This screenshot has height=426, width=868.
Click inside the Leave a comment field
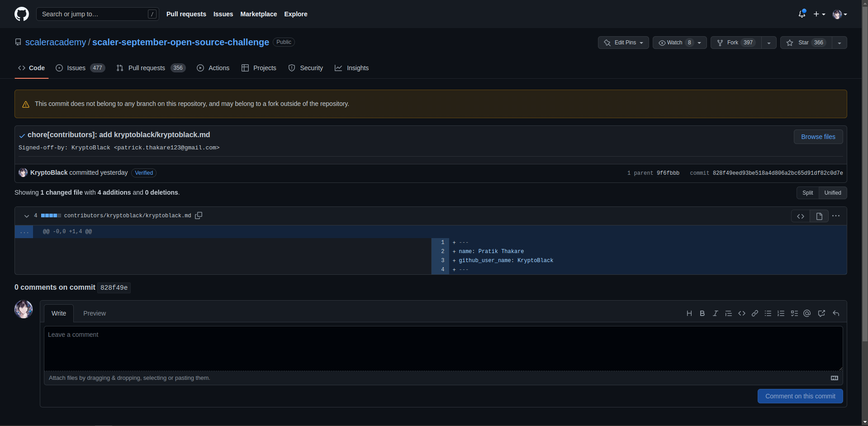443,349
